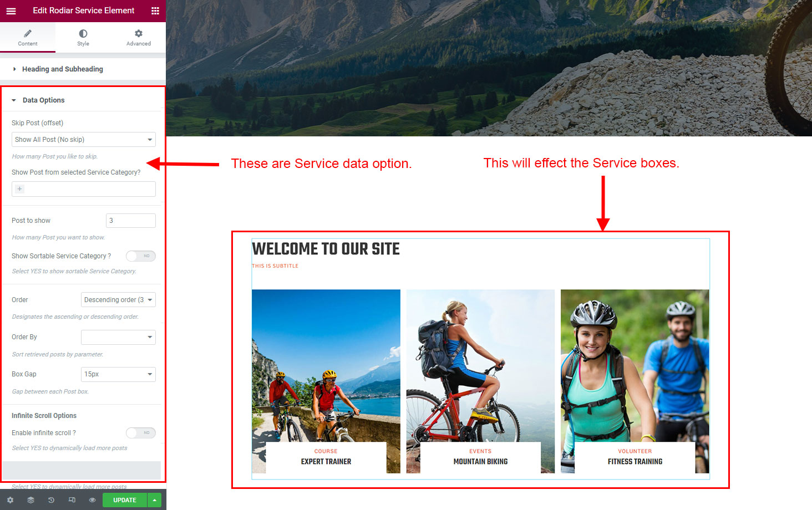Screen dimensions: 812x510
Task: Open Skip Post offset dropdown
Action: pyautogui.click(x=84, y=140)
